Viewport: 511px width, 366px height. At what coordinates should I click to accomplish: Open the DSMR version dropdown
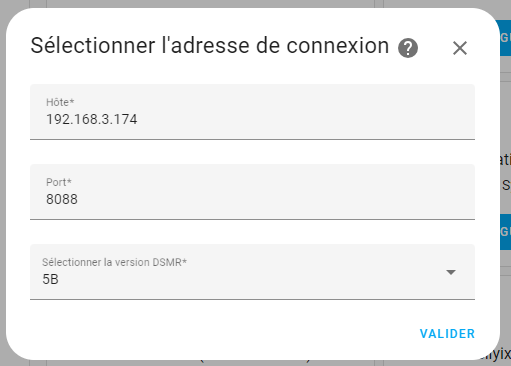coord(252,272)
